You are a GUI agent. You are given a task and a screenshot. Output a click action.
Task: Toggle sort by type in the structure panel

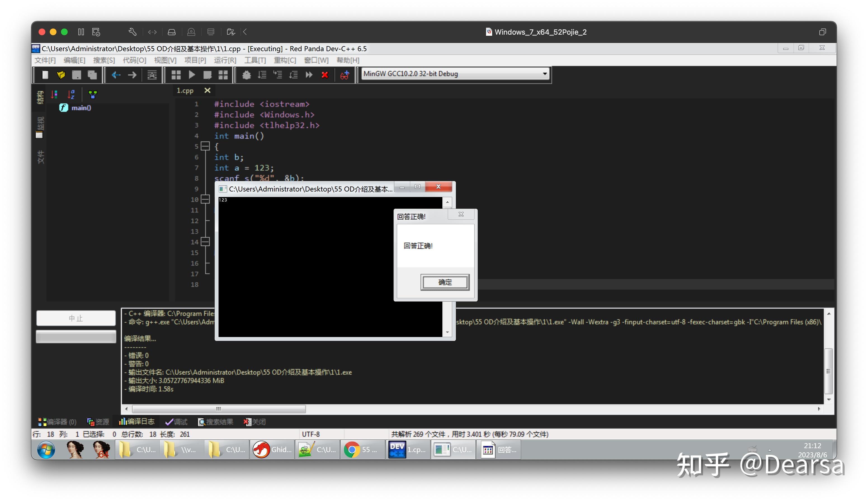54,94
